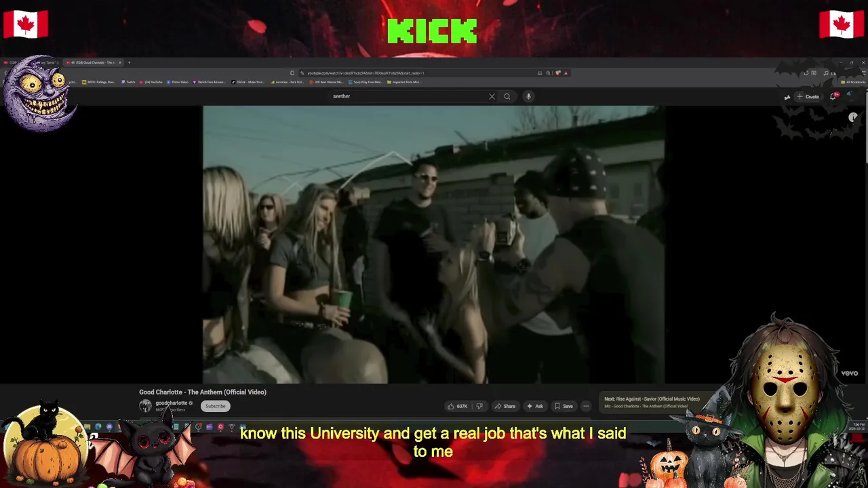Open the Imported from bookmarks folder
Image resolution: width=868 pixels, height=488 pixels.
[x=405, y=82]
